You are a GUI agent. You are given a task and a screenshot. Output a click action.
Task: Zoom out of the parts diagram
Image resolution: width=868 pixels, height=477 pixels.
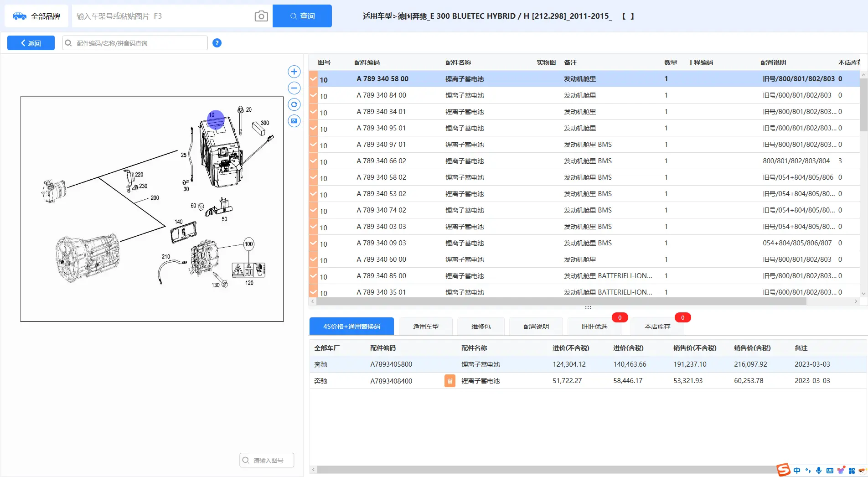tap(294, 88)
